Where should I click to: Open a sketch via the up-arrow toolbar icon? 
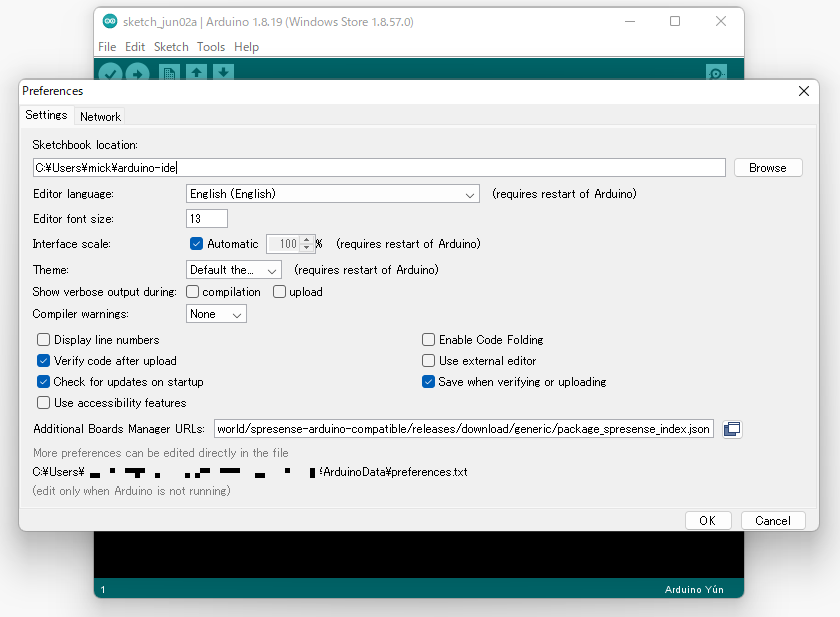point(194,73)
